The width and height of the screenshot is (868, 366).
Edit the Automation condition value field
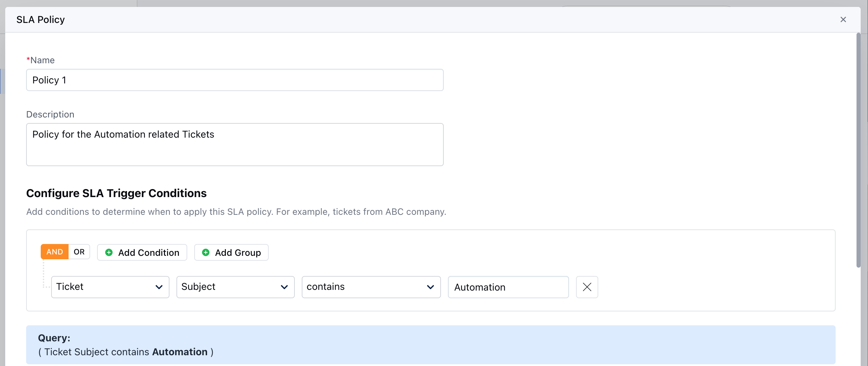508,287
